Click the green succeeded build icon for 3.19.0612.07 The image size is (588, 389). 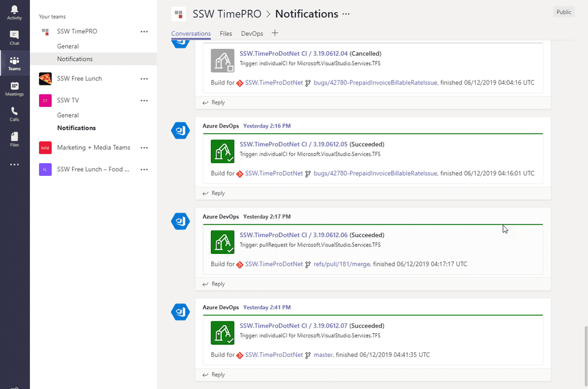point(222,333)
